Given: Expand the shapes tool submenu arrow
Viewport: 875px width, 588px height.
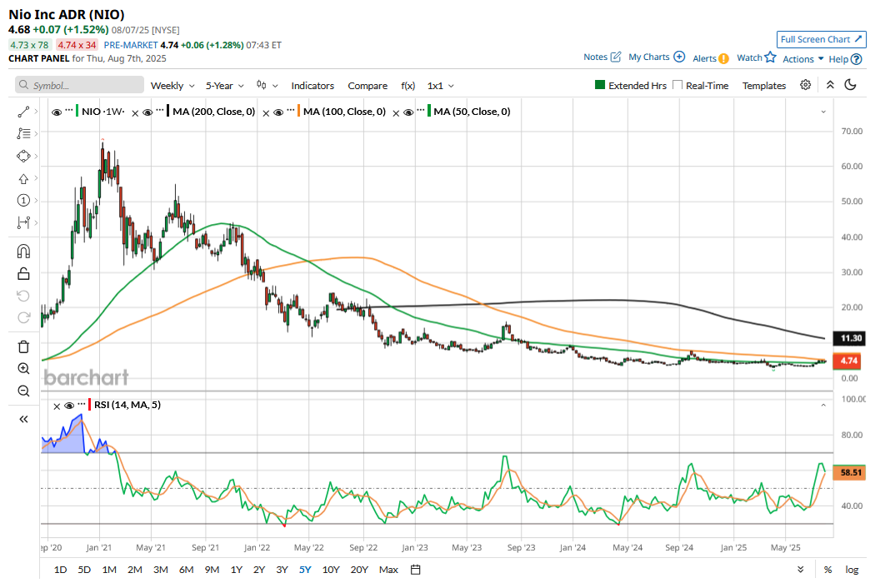Looking at the screenshot, I should (x=37, y=156).
